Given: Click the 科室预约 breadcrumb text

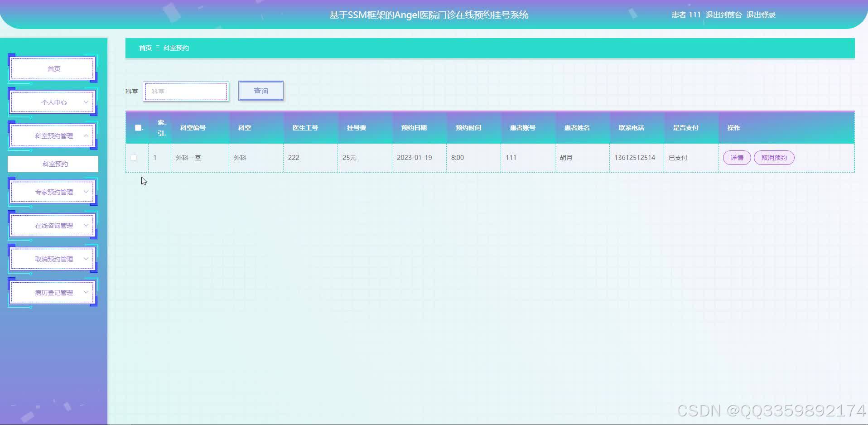Looking at the screenshot, I should click(176, 48).
